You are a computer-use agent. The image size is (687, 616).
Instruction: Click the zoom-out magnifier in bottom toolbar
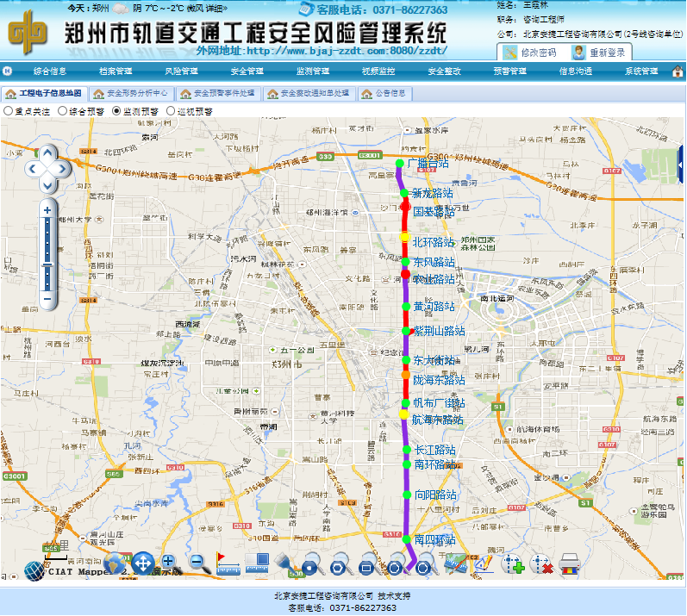[x=197, y=564]
